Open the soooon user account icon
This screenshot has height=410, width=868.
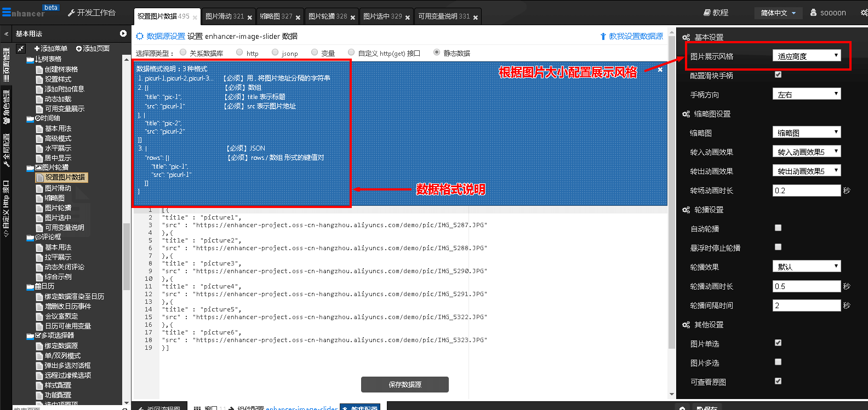coord(813,13)
